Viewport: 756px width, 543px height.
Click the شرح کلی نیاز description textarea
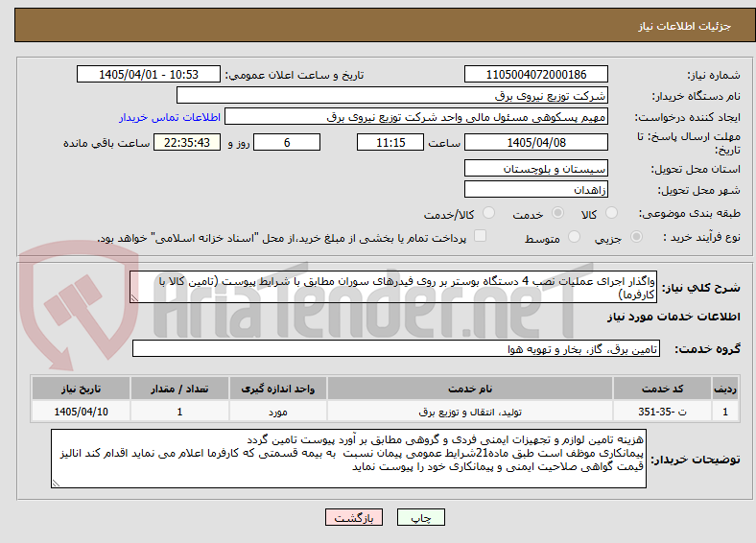pyautogui.click(x=393, y=287)
